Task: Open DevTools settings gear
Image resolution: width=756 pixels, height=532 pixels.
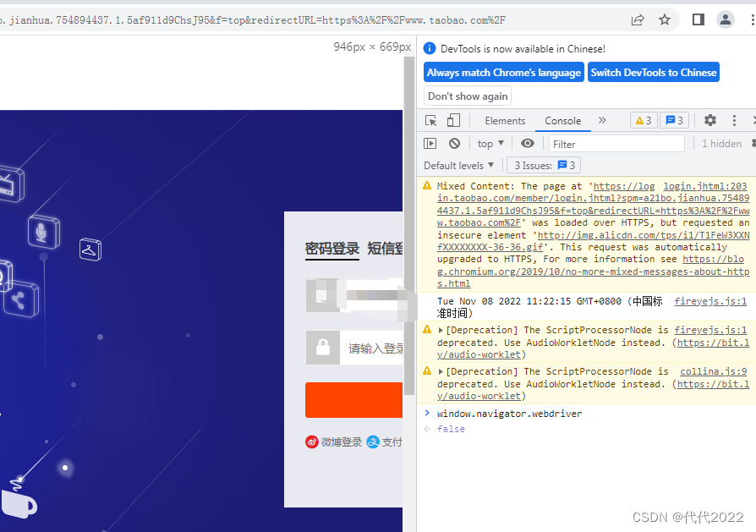Action: coord(710,120)
